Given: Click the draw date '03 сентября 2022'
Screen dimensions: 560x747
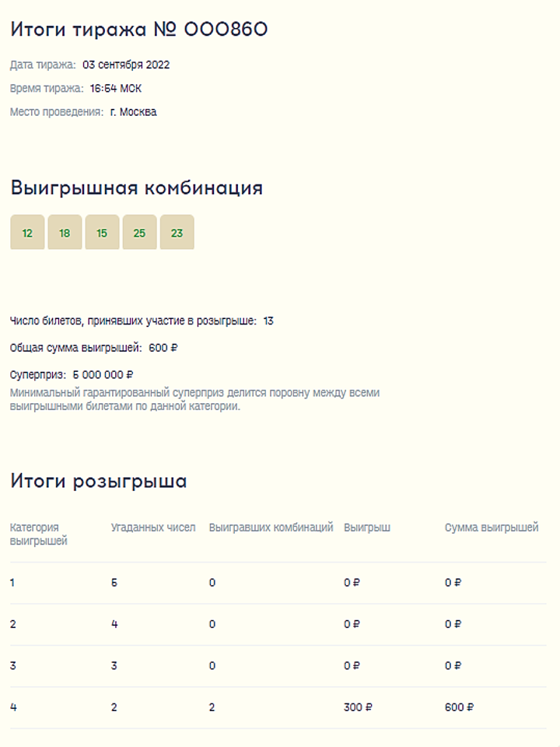Looking at the screenshot, I should click(x=126, y=65).
